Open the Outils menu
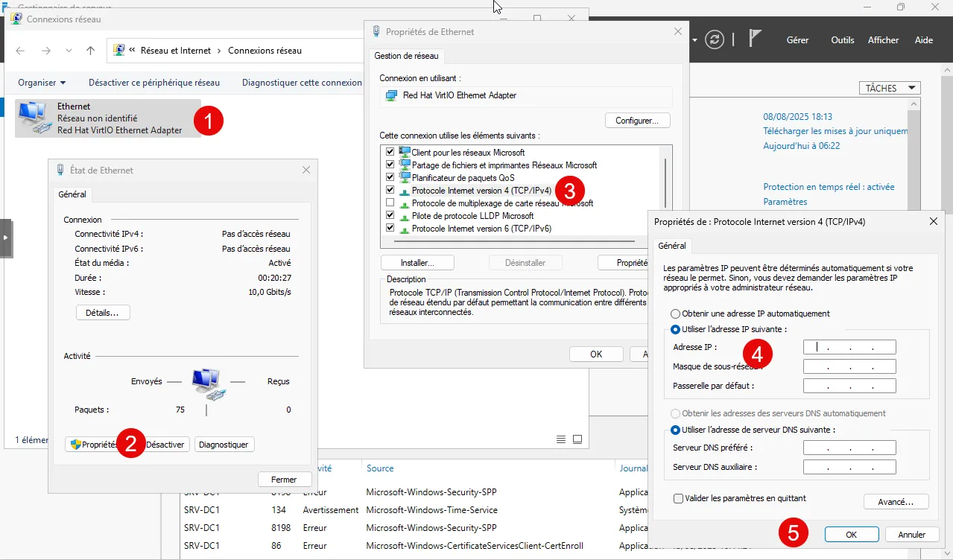This screenshot has width=953, height=560. tap(842, 40)
